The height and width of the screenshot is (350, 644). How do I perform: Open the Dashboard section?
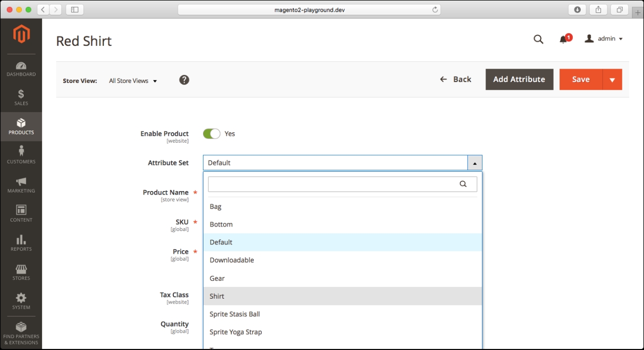21,69
